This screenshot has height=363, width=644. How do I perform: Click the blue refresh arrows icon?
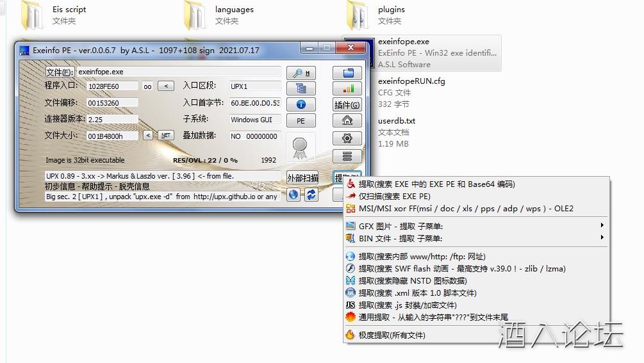tap(311, 195)
